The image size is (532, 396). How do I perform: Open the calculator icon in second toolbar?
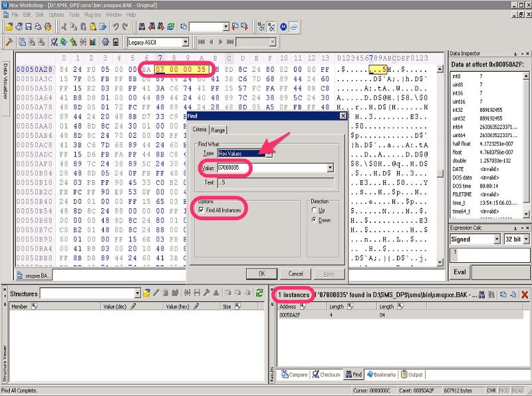click(116, 42)
